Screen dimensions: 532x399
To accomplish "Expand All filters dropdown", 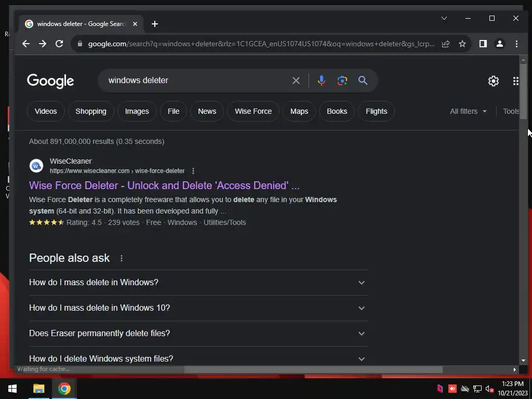I will click(x=468, y=111).
